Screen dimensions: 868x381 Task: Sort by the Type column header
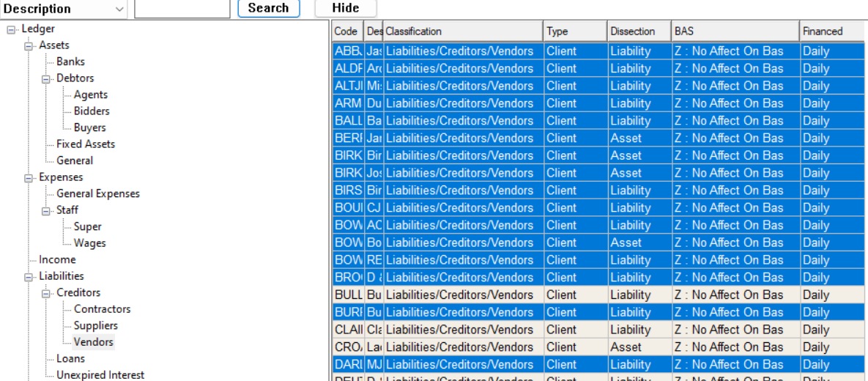575,32
